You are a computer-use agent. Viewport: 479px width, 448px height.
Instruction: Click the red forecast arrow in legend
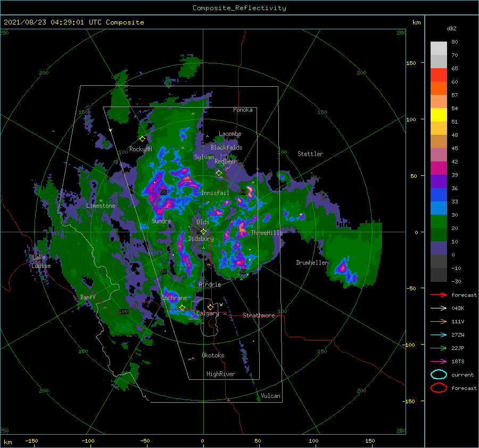pyautogui.click(x=439, y=295)
